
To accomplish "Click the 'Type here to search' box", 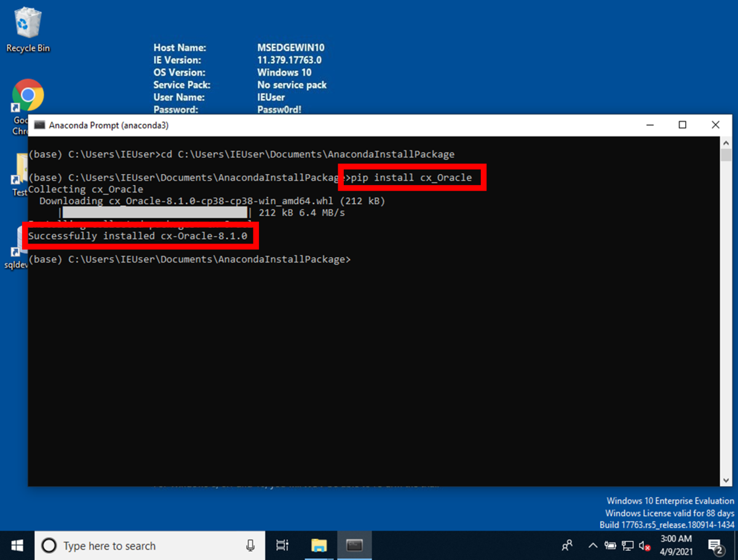I will coord(149,545).
